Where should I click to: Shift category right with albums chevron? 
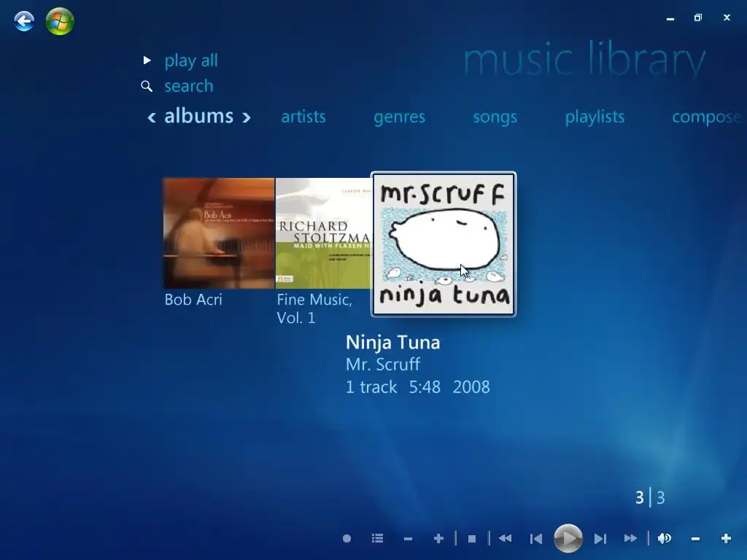click(x=247, y=117)
